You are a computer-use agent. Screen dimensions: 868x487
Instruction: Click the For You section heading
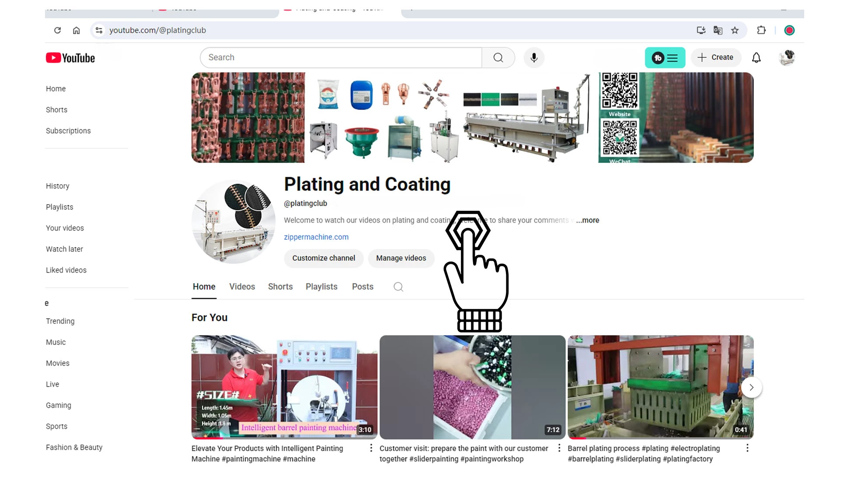(x=209, y=318)
